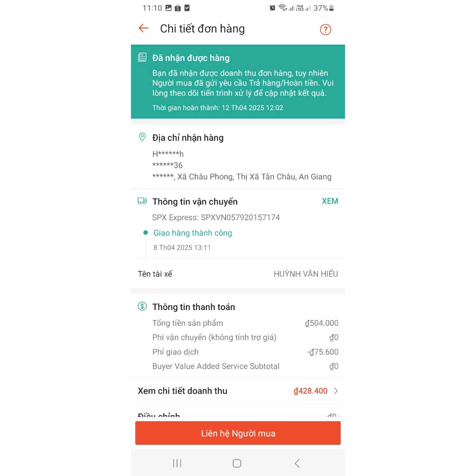Image resolution: width=476 pixels, height=476 pixels.
Task: Open Xem chi tiết doanh thu row
Action: 238,390
